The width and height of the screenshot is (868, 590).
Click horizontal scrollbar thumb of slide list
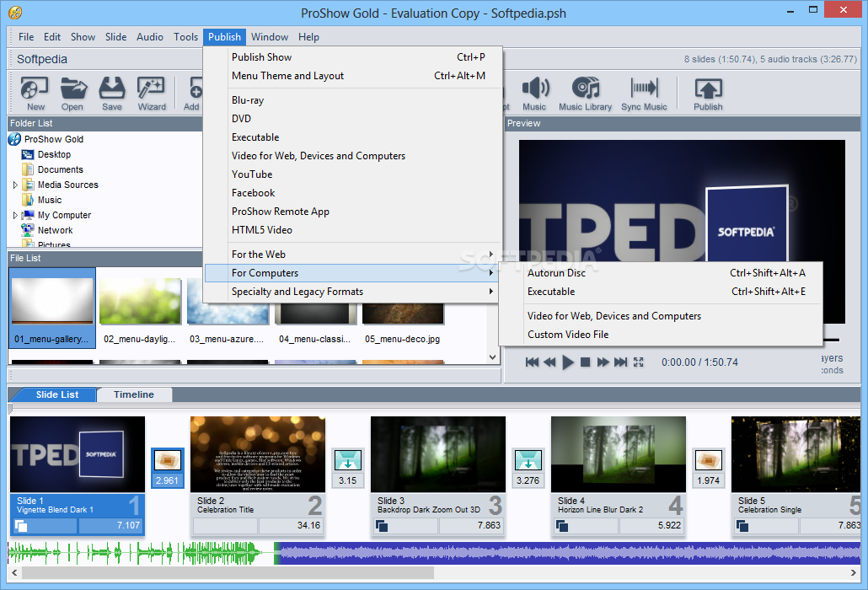pos(228,573)
